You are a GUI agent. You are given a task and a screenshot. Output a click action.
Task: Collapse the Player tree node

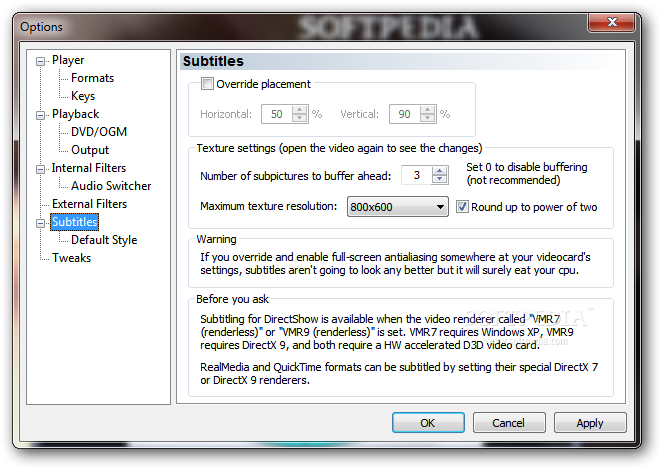[x=41, y=62]
